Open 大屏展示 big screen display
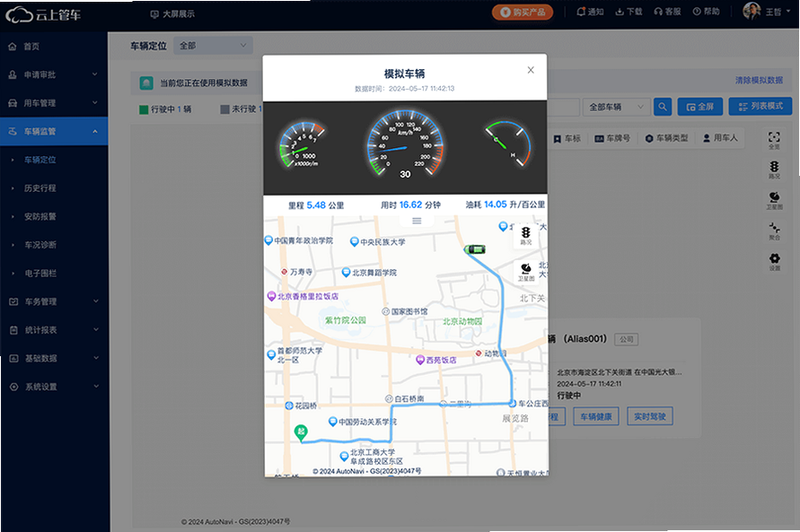The width and height of the screenshot is (800, 532). click(172, 14)
